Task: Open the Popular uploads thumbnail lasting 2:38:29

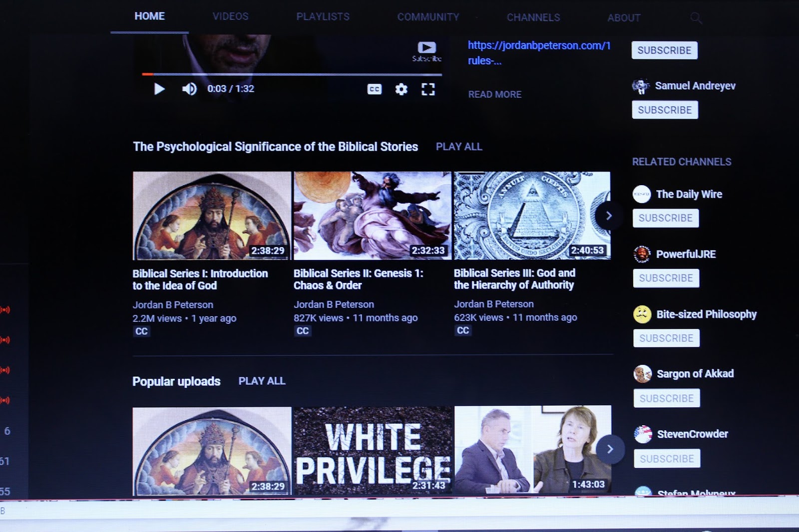Action: tap(212, 452)
